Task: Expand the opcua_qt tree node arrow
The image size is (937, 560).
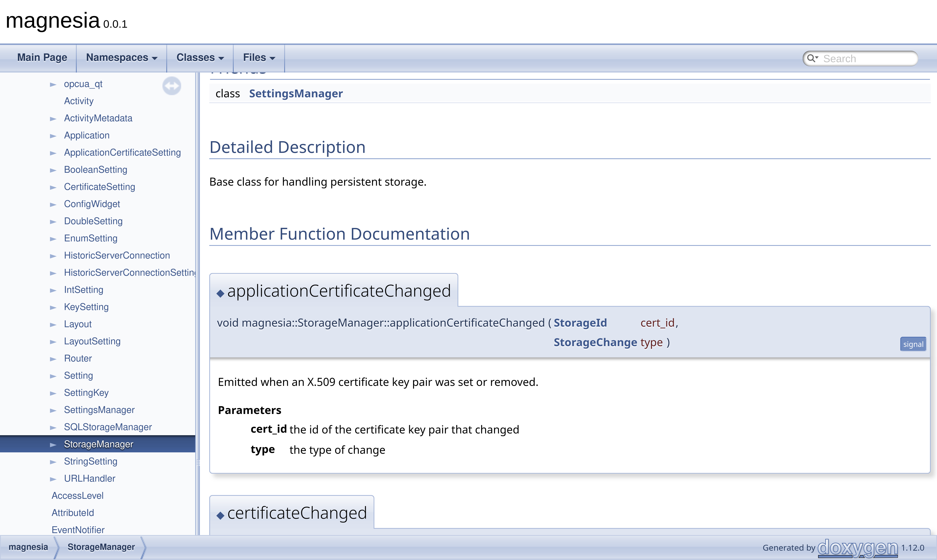Action: pos(53,85)
